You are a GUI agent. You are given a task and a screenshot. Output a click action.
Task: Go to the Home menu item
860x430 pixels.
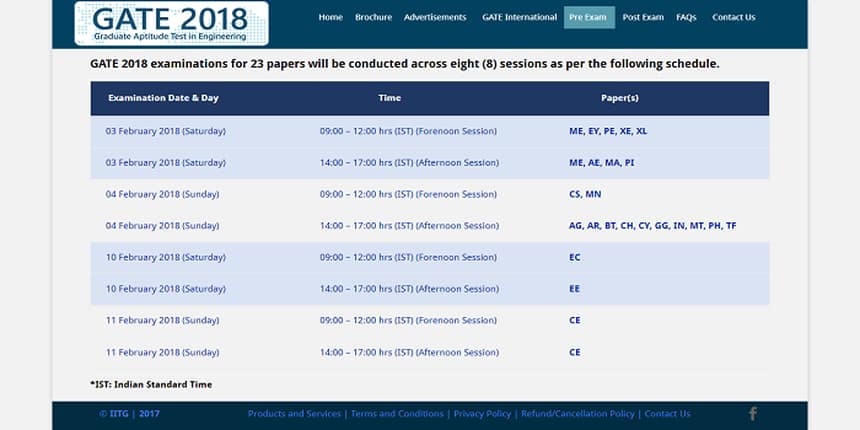tap(331, 18)
